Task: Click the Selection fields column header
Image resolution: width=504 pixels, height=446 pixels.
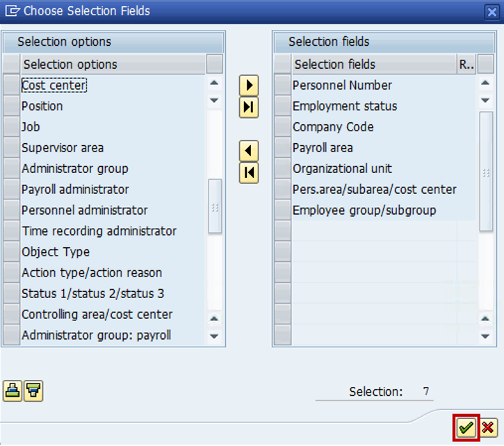Action: 373,65
